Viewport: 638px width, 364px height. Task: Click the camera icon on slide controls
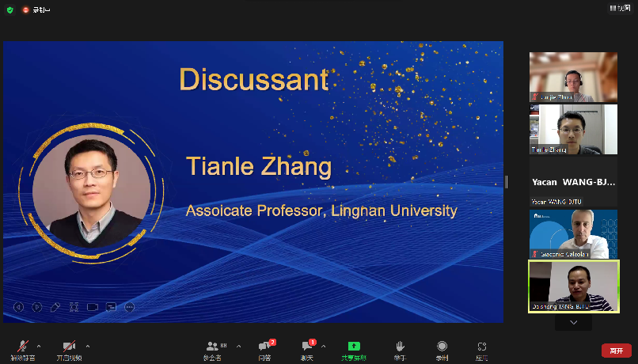93,307
